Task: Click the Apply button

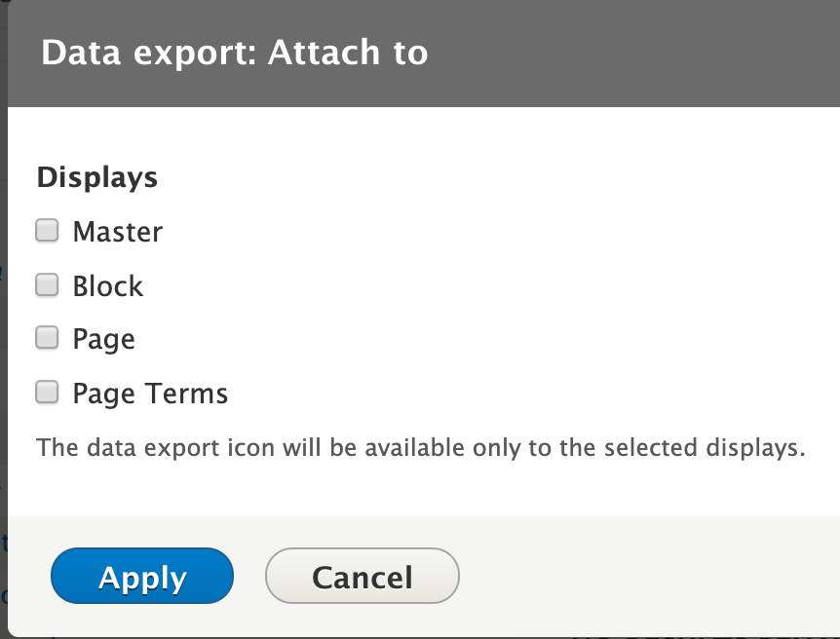Action: [142, 577]
